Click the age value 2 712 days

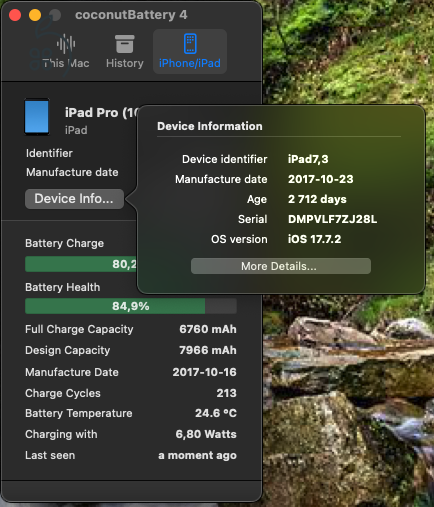tap(317, 199)
